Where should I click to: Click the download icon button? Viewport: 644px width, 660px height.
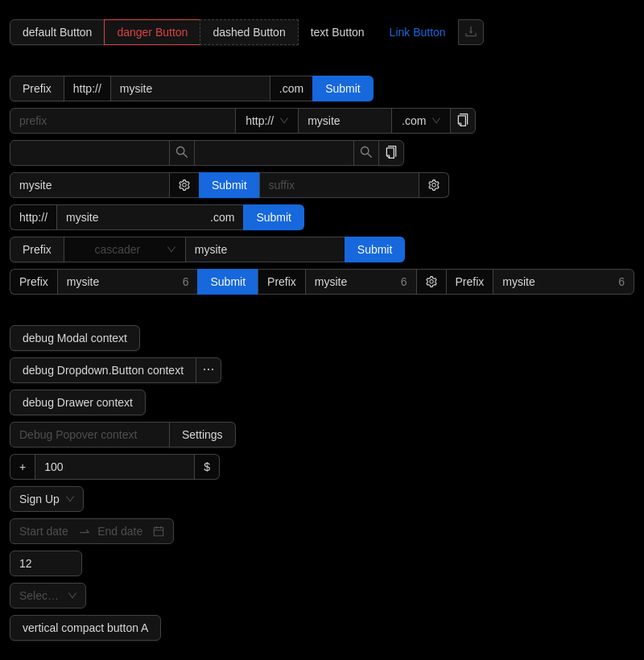coord(471,32)
